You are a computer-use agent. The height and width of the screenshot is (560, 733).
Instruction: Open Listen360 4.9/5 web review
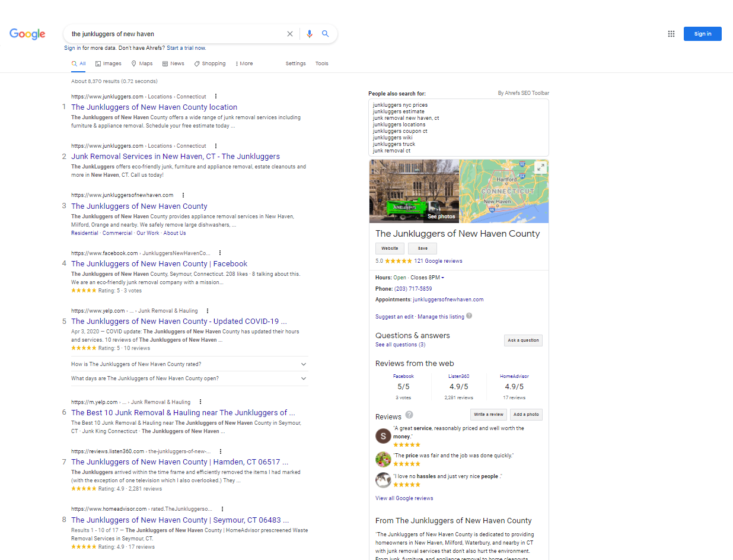(x=459, y=376)
